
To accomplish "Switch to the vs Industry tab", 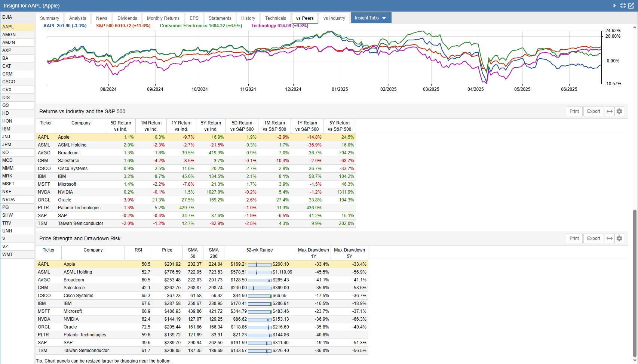I will pos(334,18).
